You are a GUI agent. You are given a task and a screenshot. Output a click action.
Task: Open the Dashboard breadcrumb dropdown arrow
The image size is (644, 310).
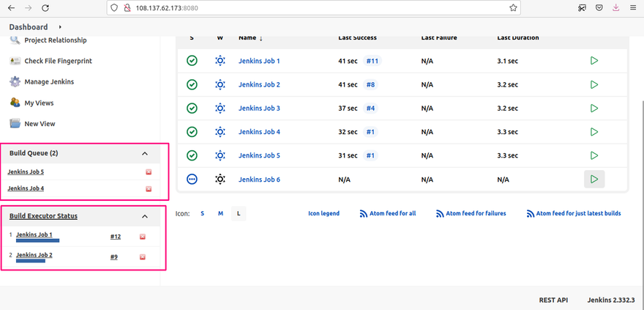pyautogui.click(x=60, y=27)
